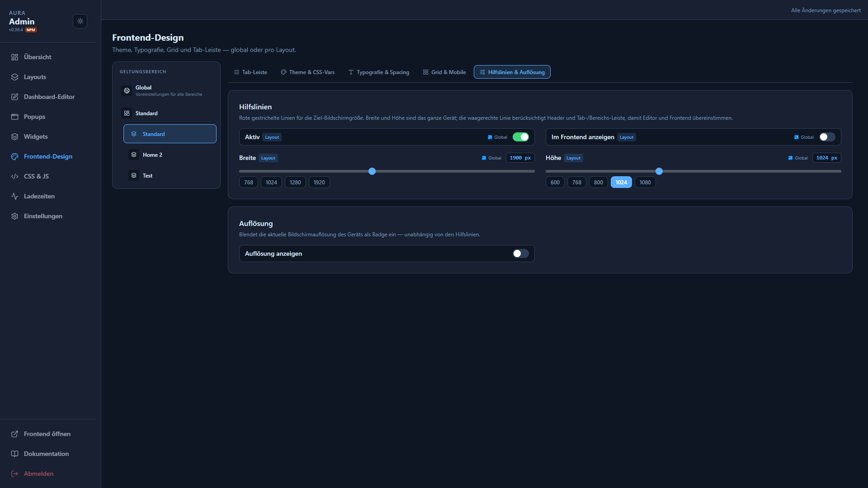868x488 pixels.
Task: Click 'Alle Änderungen gespeichert' status text
Action: pyautogui.click(x=826, y=10)
